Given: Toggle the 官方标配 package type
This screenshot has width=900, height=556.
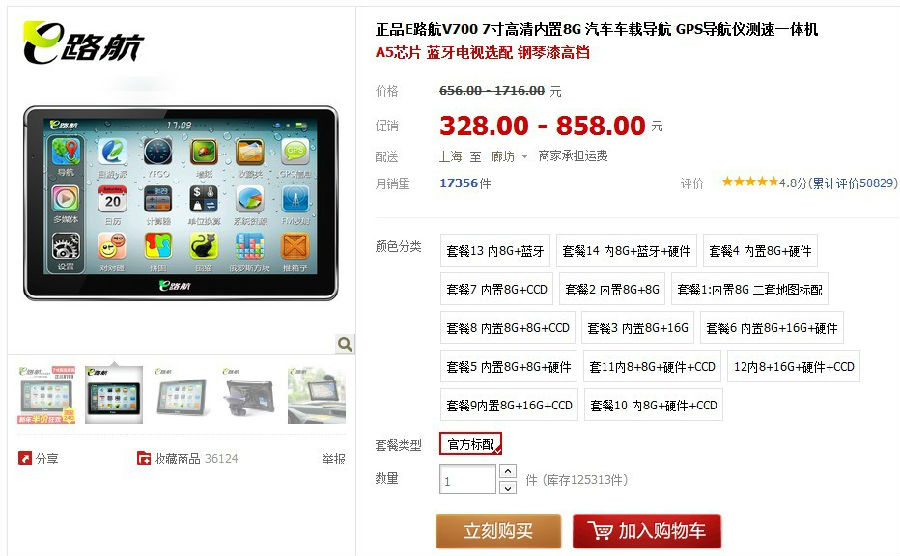Looking at the screenshot, I should (x=471, y=444).
